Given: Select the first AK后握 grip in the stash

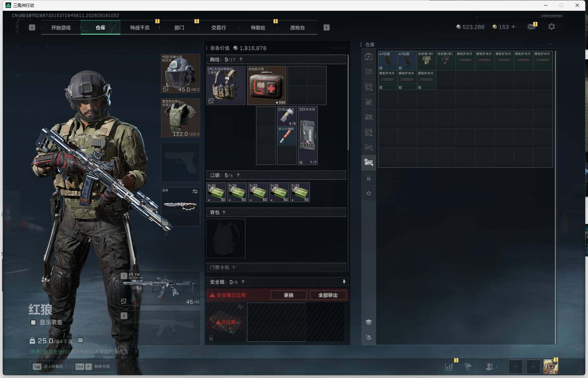Looking at the screenshot, I should pos(388,60).
